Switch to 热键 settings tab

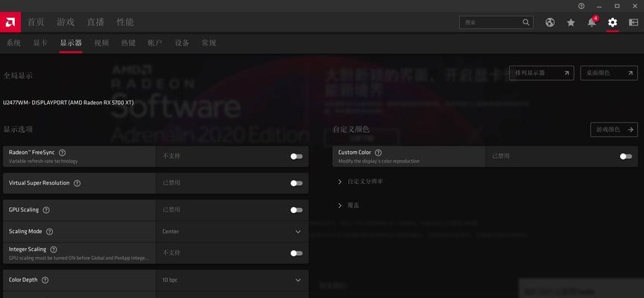128,42
